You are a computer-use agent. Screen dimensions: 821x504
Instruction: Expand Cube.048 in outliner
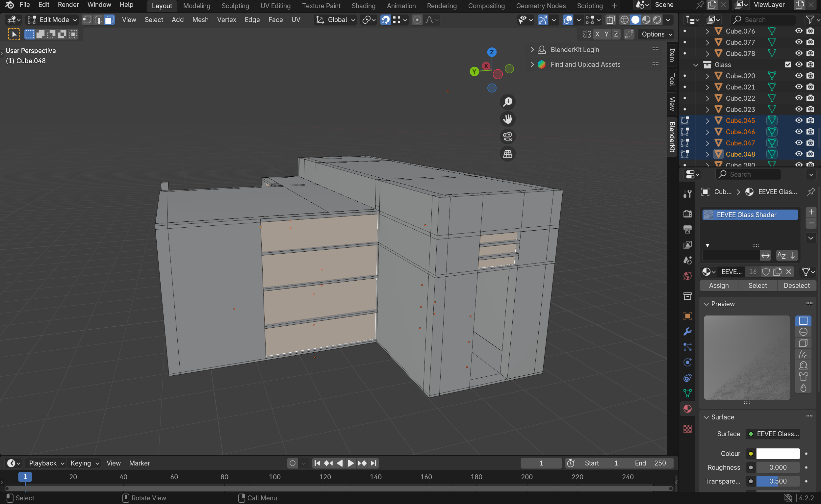[707, 154]
